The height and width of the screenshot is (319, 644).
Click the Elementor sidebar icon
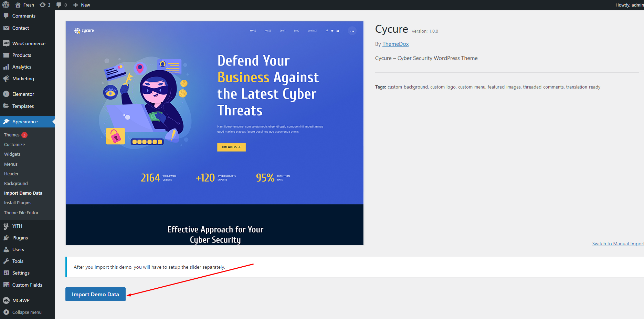click(x=6, y=94)
